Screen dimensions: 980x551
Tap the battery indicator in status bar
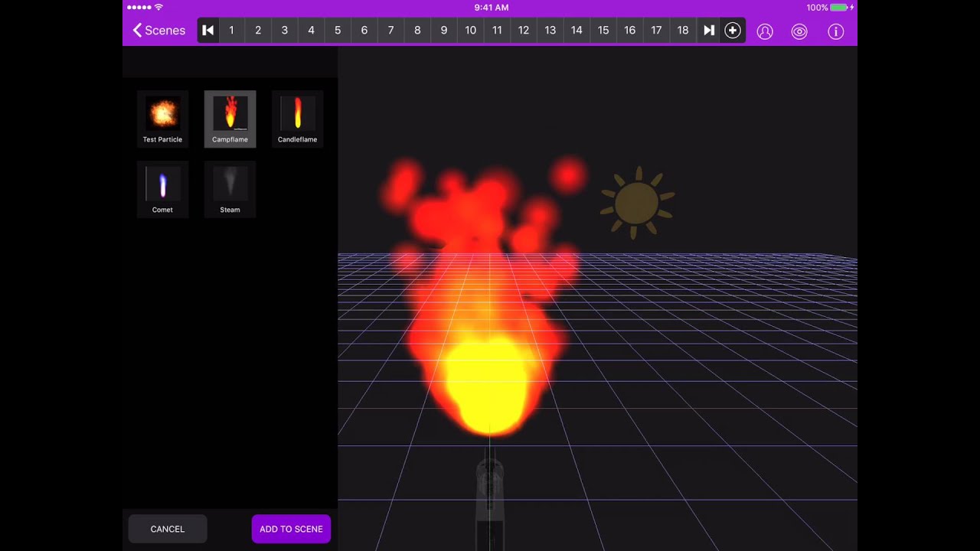click(x=839, y=8)
